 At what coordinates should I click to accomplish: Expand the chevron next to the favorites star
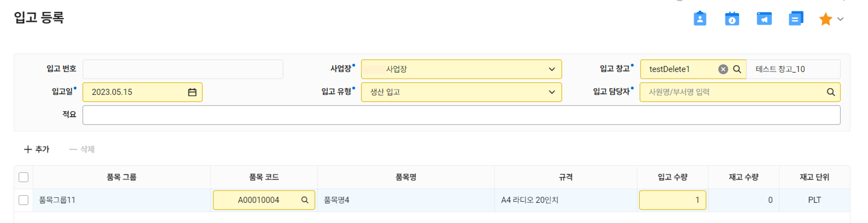[840, 19]
